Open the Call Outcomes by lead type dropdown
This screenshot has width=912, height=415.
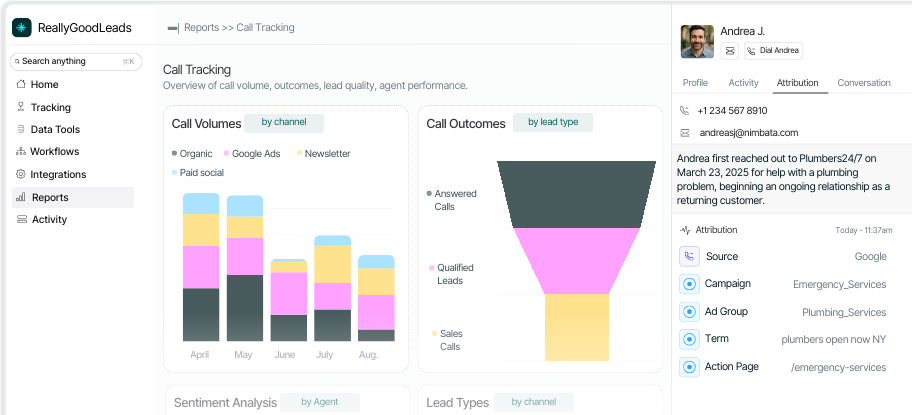click(x=552, y=123)
